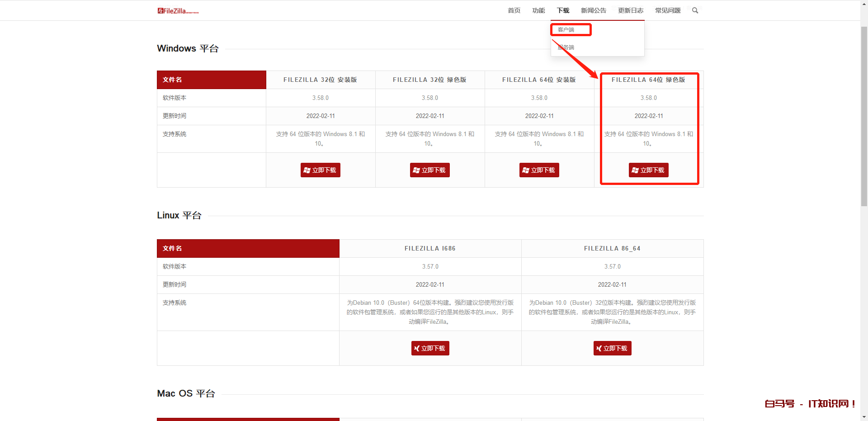This screenshot has width=868, height=421.
Task: Select 客户端 from the download dropdown
Action: [566, 30]
